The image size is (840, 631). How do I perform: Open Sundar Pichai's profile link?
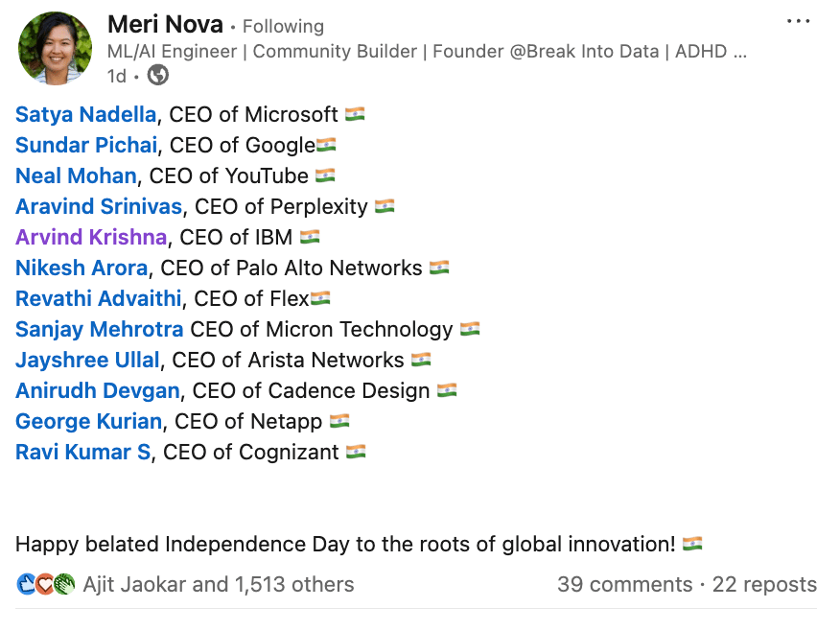pyautogui.click(x=86, y=145)
